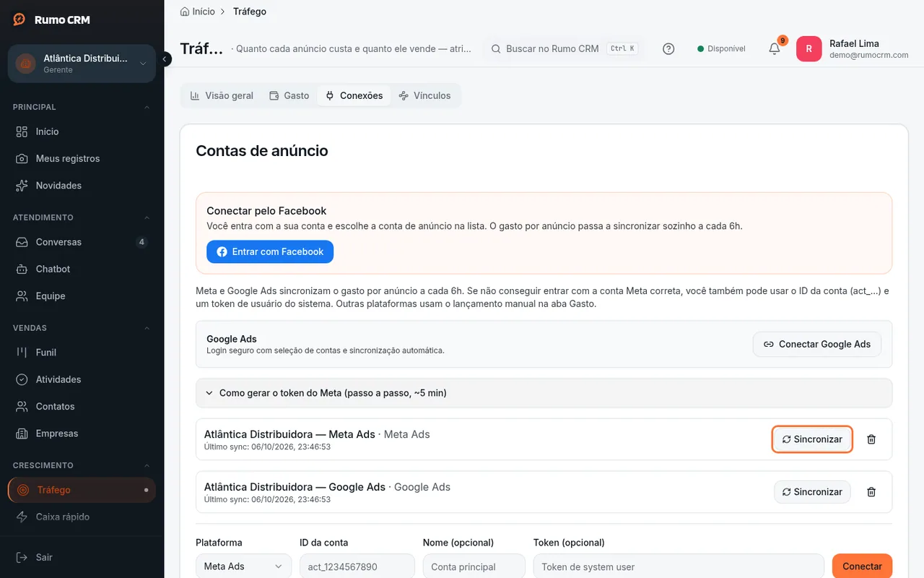Toggle the Disponível availability status

pyautogui.click(x=721, y=49)
